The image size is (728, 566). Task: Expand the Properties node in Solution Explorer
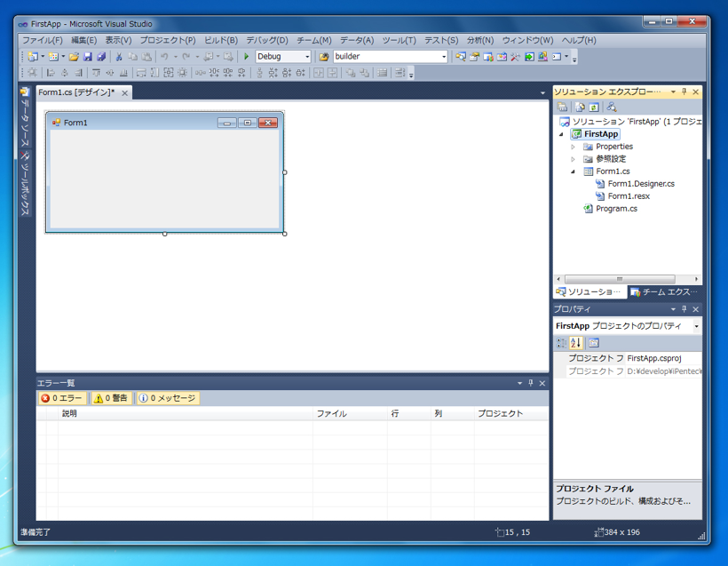tap(573, 146)
